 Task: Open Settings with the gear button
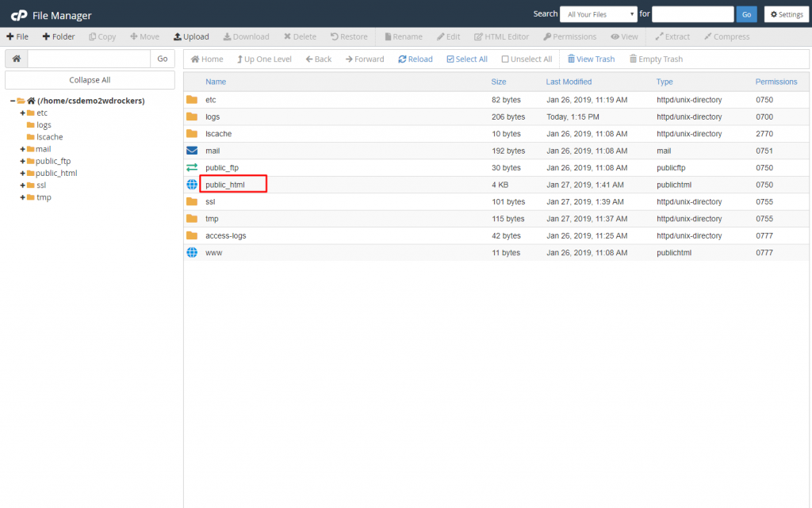(x=786, y=14)
